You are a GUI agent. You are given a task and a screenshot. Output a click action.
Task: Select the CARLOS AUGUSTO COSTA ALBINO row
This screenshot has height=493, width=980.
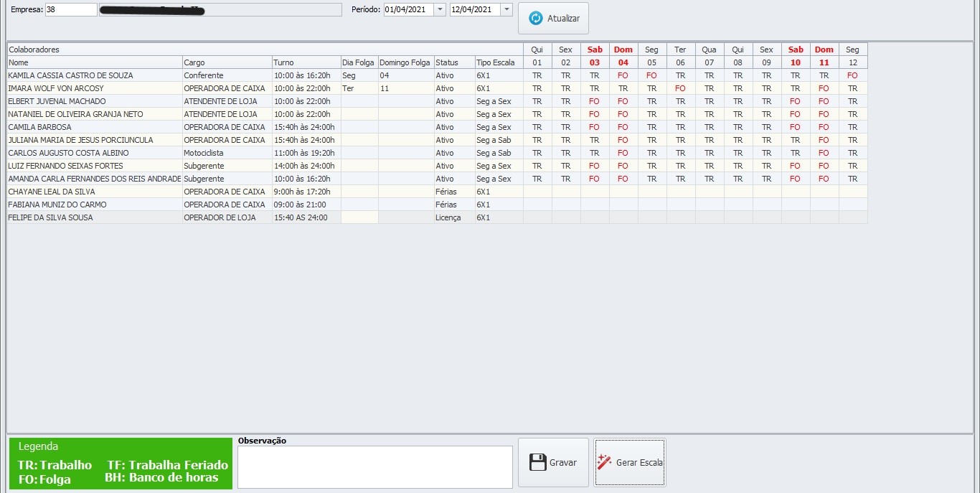(93, 153)
